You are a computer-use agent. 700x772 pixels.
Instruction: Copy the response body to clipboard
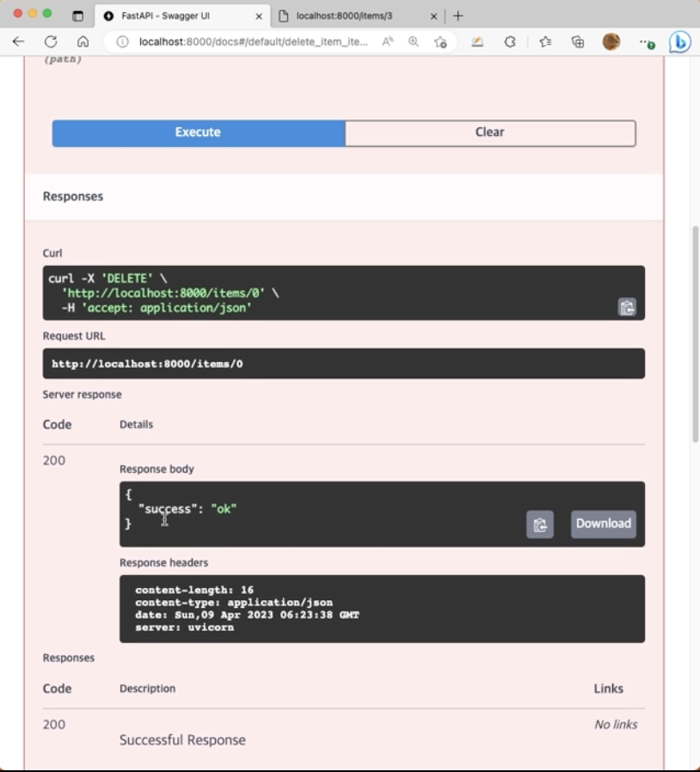[x=540, y=524]
